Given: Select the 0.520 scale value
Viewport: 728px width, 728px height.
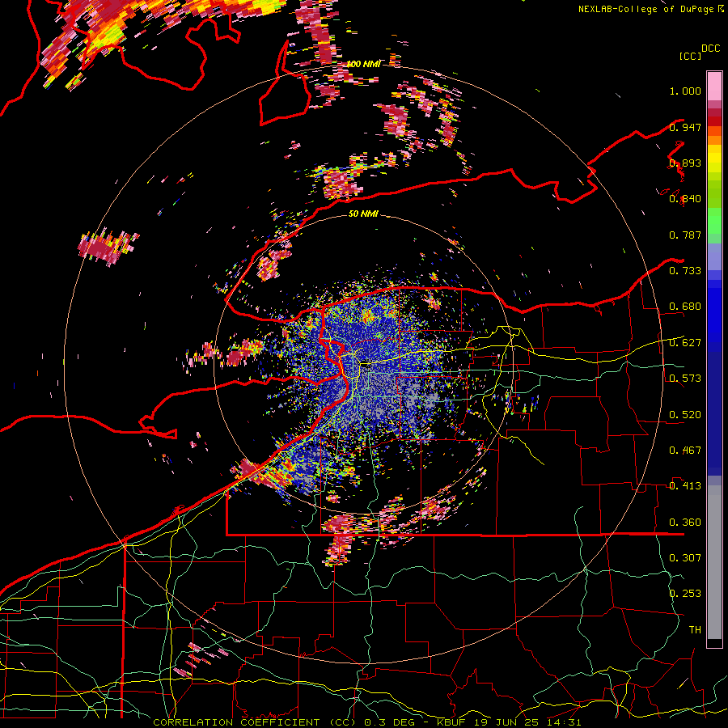Looking at the screenshot, I should click(685, 415).
